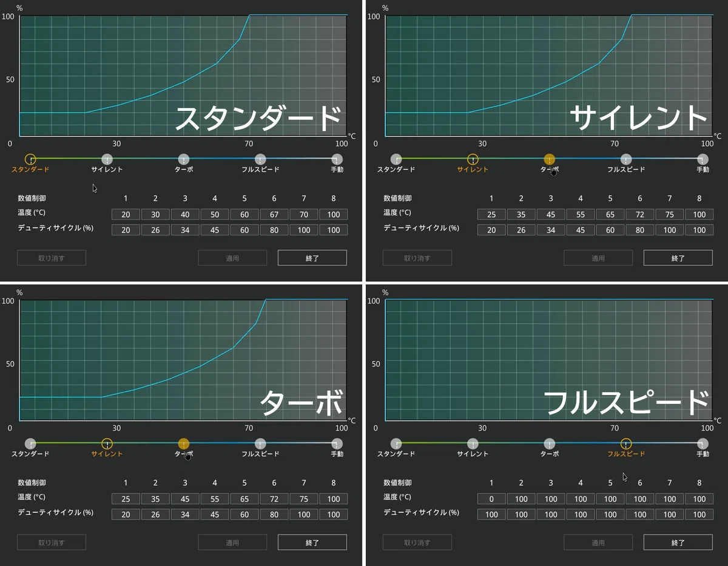Image resolution: width=728 pixels, height=566 pixels.
Task: Select ターボ preset in bottom-left panel
Action: coord(184,443)
